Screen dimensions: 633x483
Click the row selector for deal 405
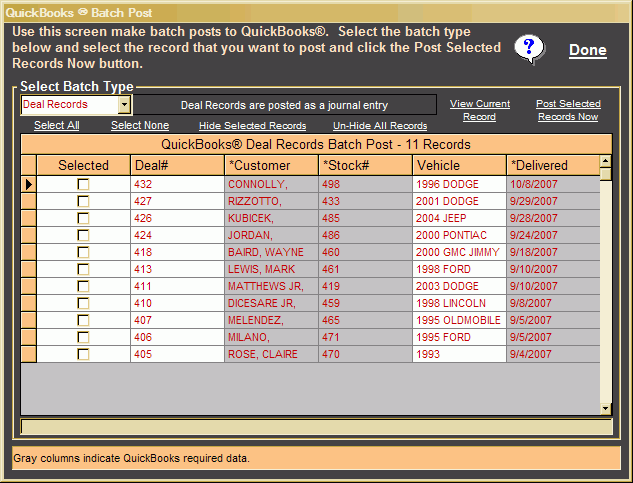[x=29, y=354]
